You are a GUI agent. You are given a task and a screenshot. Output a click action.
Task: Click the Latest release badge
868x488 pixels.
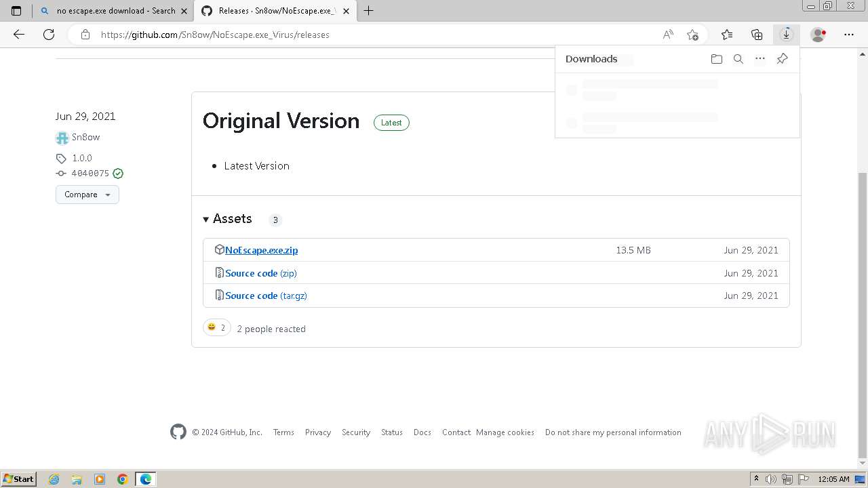point(391,123)
